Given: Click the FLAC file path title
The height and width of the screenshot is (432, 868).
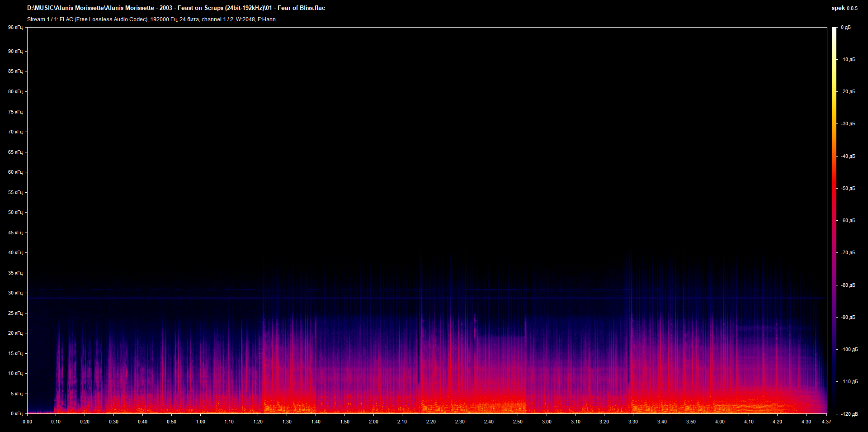Looking at the screenshot, I should (x=176, y=8).
